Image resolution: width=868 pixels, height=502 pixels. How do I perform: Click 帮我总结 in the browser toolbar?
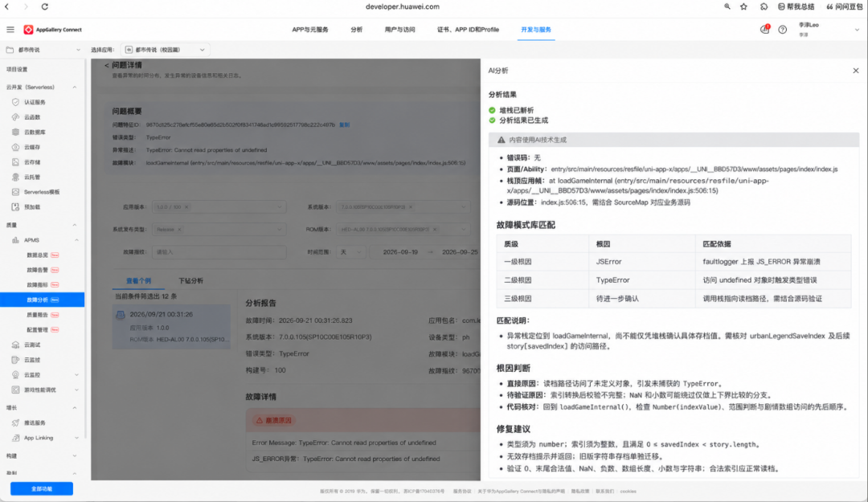tap(796, 6)
